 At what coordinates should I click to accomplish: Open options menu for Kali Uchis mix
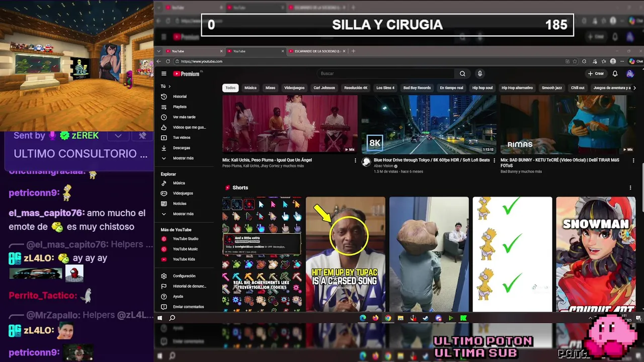pyautogui.click(x=355, y=160)
